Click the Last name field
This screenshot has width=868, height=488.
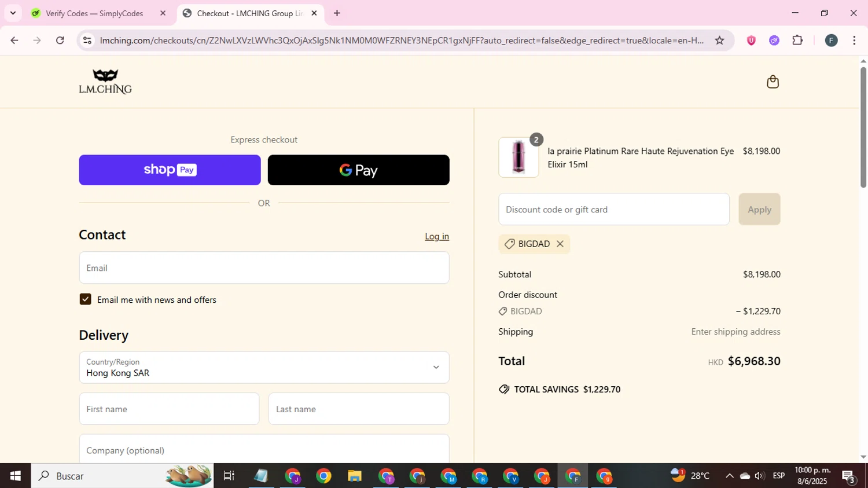coord(359,409)
